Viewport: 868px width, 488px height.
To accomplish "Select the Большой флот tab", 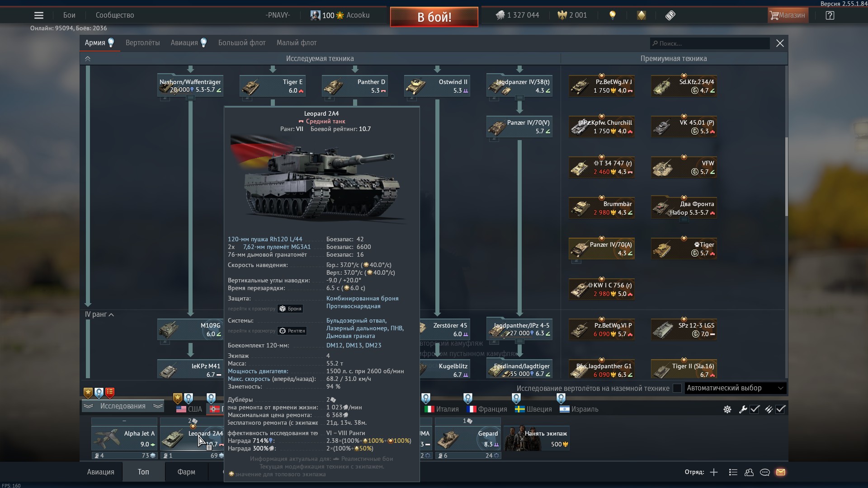I will point(242,43).
